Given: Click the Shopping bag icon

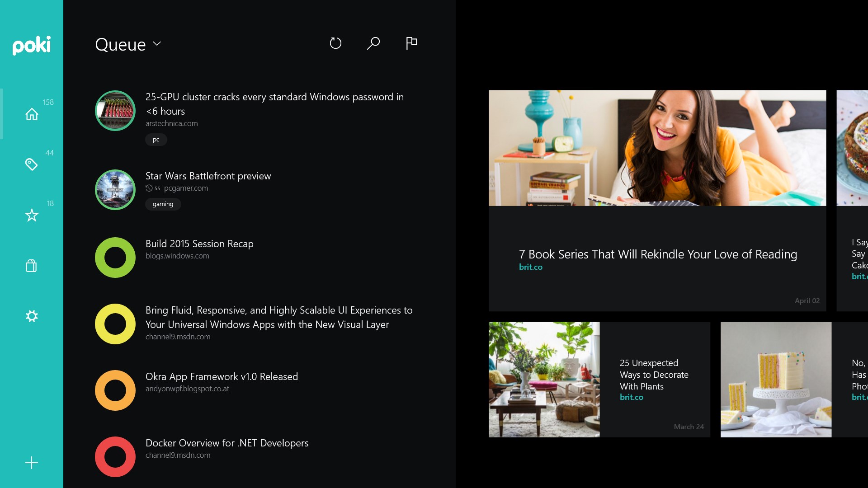Looking at the screenshot, I should click(32, 266).
